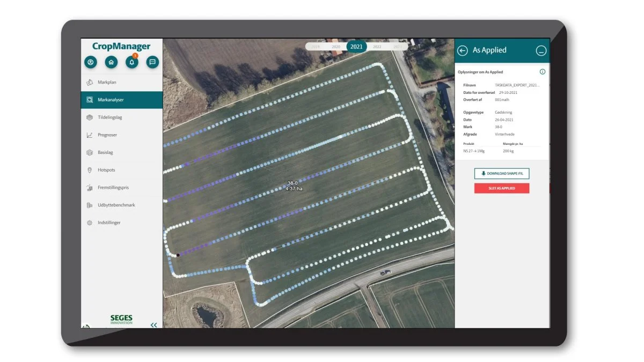This screenshot has width=644, height=362.
Task: Open Indstillinger settings
Action: (x=109, y=223)
